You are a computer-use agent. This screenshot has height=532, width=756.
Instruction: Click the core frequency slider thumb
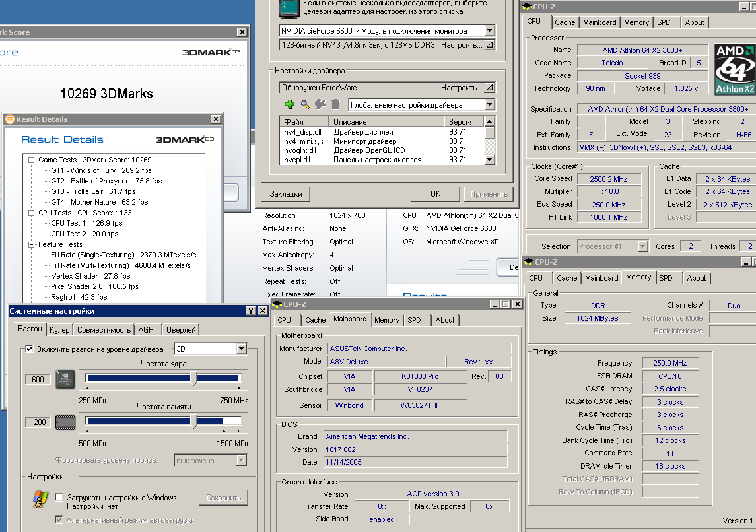(x=194, y=378)
